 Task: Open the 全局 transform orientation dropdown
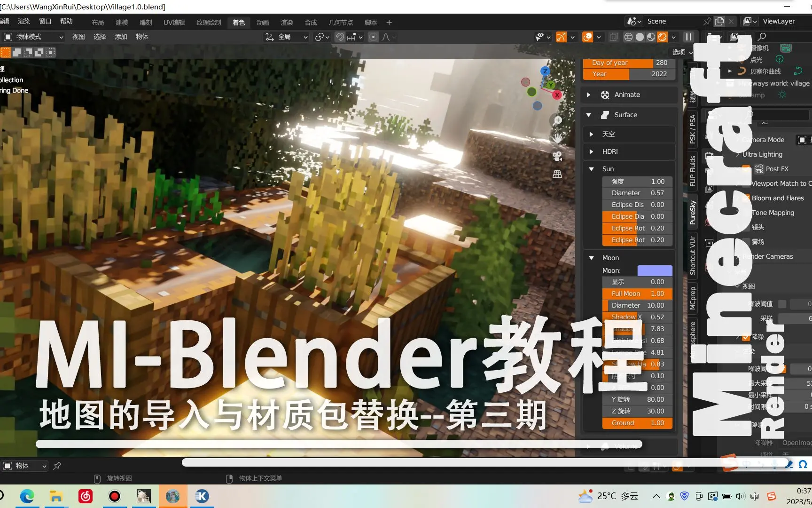coord(286,37)
